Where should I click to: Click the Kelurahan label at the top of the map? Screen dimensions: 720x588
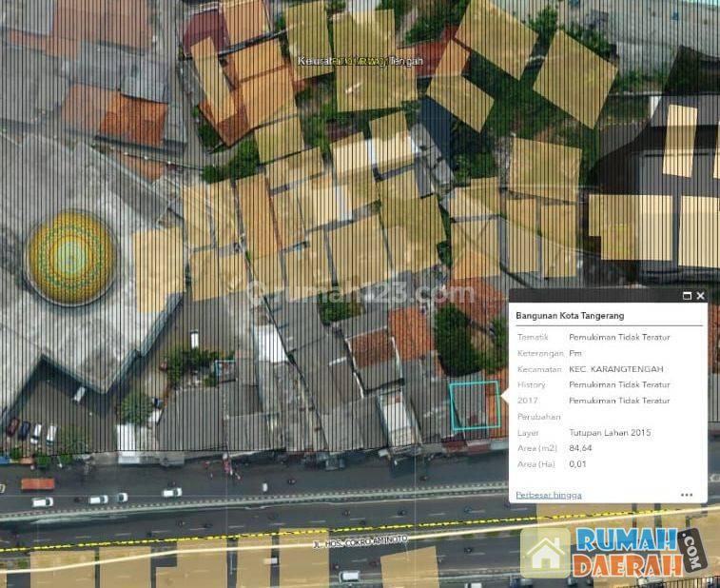pos(360,61)
